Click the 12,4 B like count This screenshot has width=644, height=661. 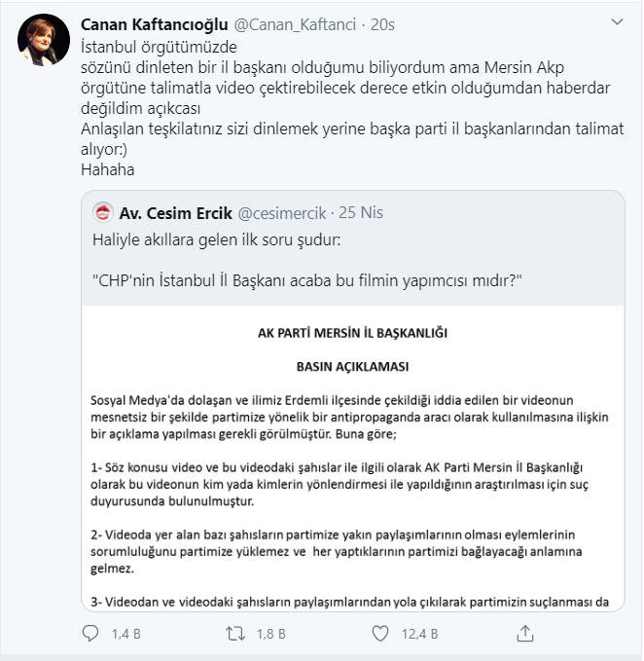[419, 634]
